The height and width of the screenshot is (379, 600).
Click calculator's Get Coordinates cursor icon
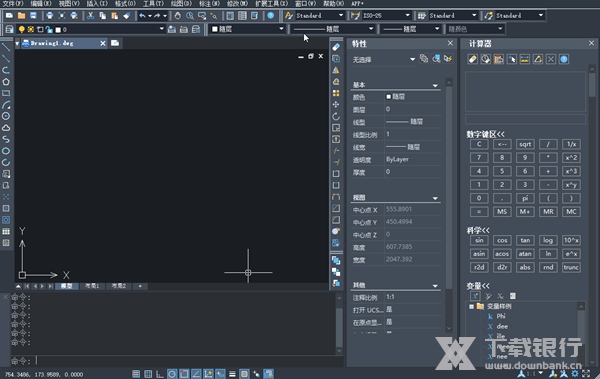512,59
